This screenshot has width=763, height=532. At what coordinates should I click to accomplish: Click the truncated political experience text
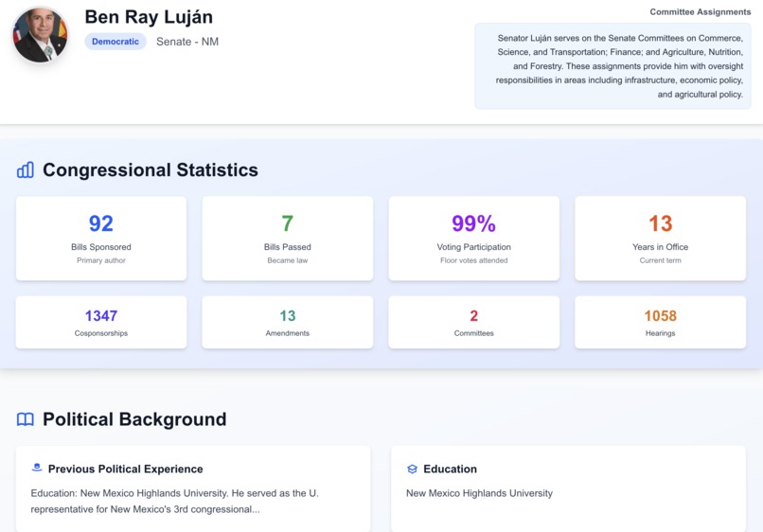[175, 502]
